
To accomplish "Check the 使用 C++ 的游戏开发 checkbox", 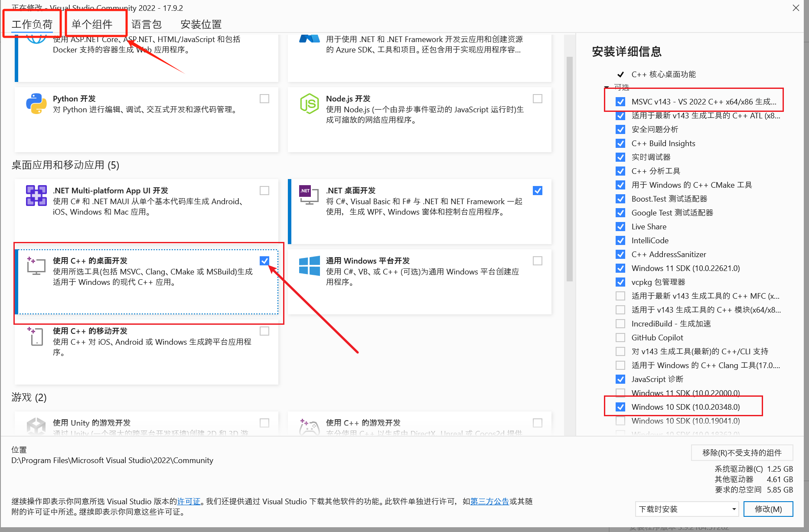I will pyautogui.click(x=538, y=423).
